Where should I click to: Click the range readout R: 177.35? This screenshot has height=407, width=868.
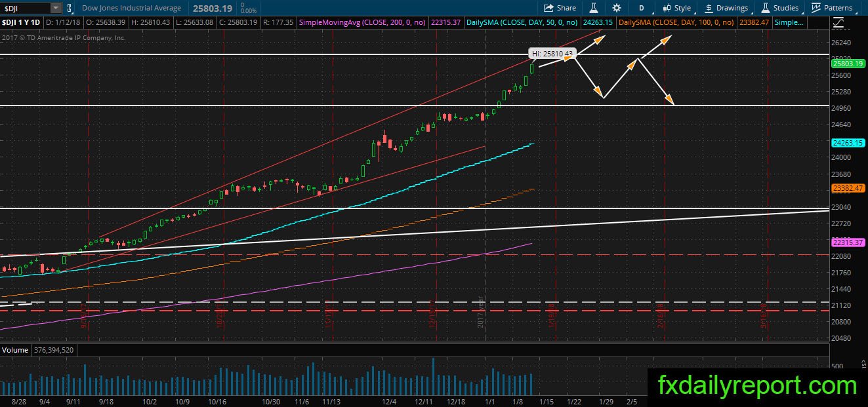tap(277, 22)
